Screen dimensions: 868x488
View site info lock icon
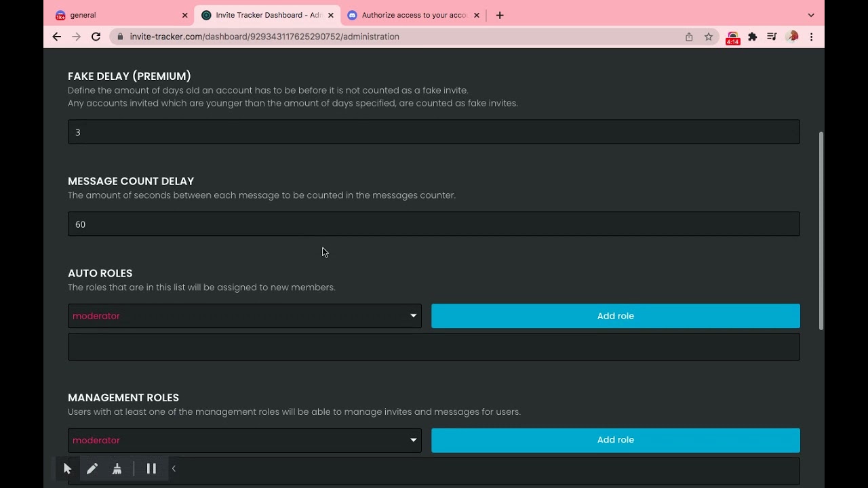(x=121, y=37)
